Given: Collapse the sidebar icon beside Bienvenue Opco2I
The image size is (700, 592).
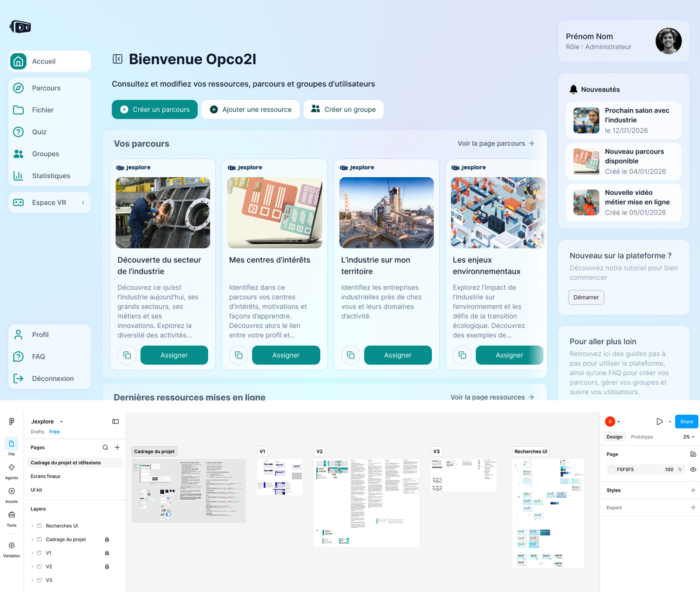Looking at the screenshot, I should tap(117, 59).
